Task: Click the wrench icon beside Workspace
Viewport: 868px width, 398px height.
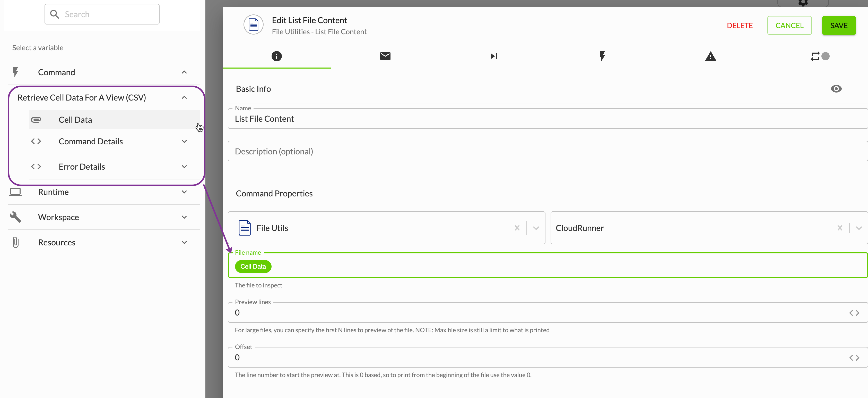Action: coord(15,217)
